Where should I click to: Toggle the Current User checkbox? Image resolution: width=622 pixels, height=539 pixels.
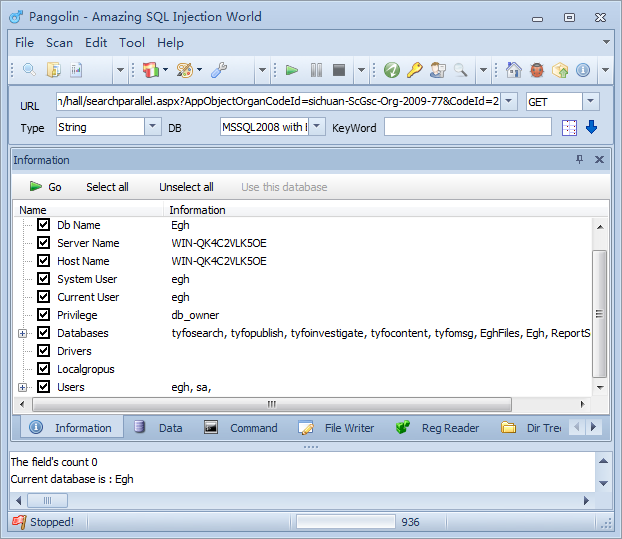(x=43, y=297)
